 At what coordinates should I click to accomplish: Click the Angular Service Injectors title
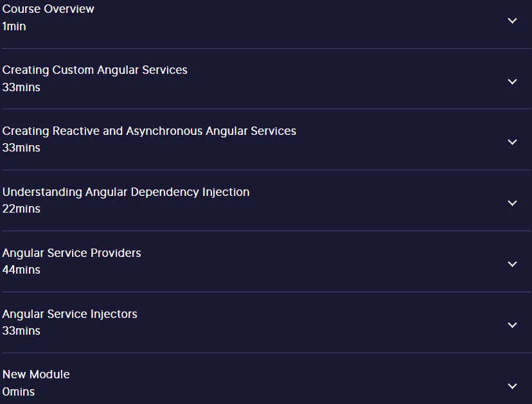click(x=69, y=315)
